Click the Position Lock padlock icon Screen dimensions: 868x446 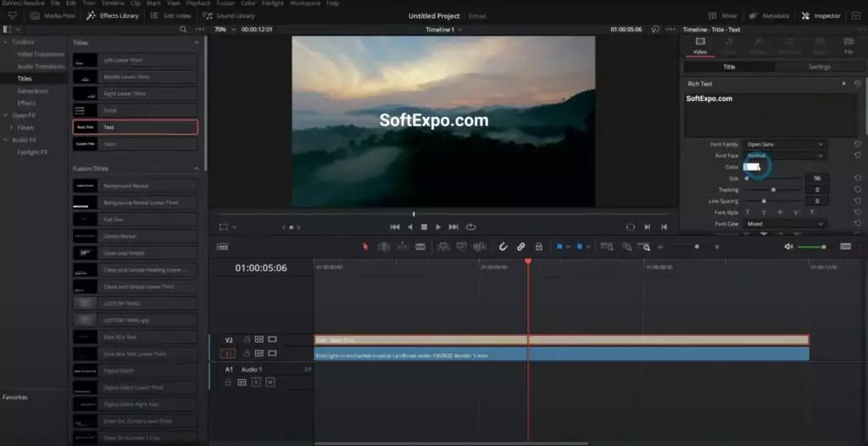(539, 247)
